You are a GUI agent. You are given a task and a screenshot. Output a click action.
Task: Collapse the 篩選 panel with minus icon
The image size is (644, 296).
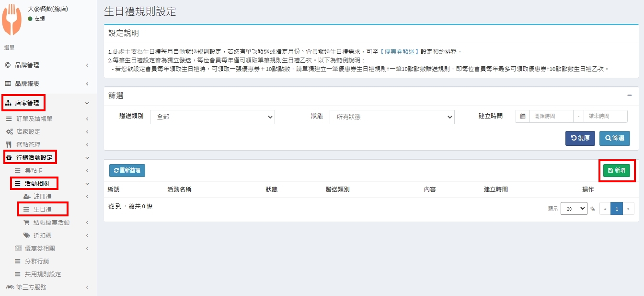[x=630, y=95]
